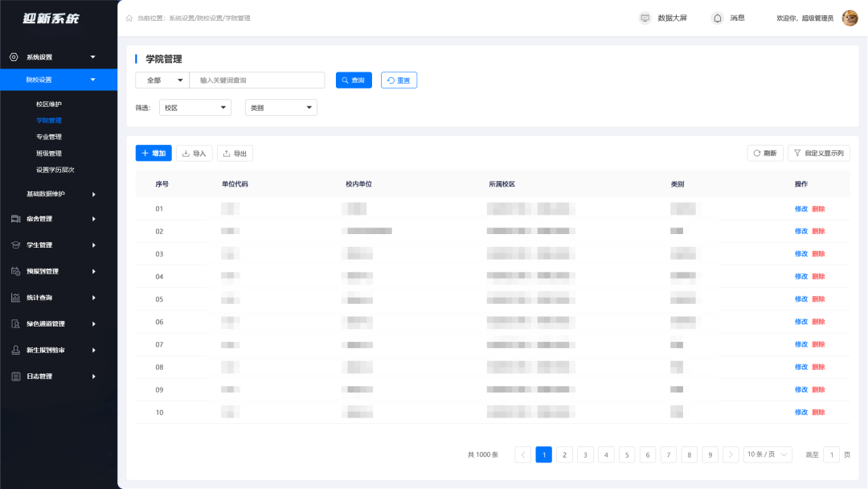
Task: Click 修改 link in row 10
Action: 801,412
